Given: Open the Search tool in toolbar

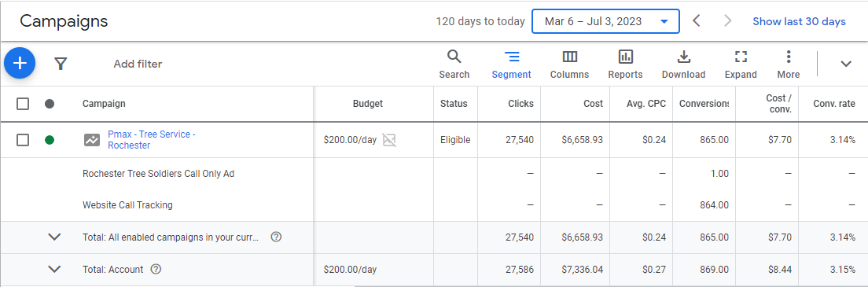Looking at the screenshot, I should click(x=454, y=64).
